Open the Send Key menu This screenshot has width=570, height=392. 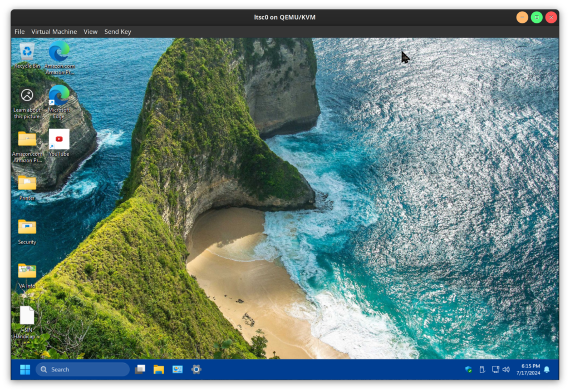click(117, 32)
